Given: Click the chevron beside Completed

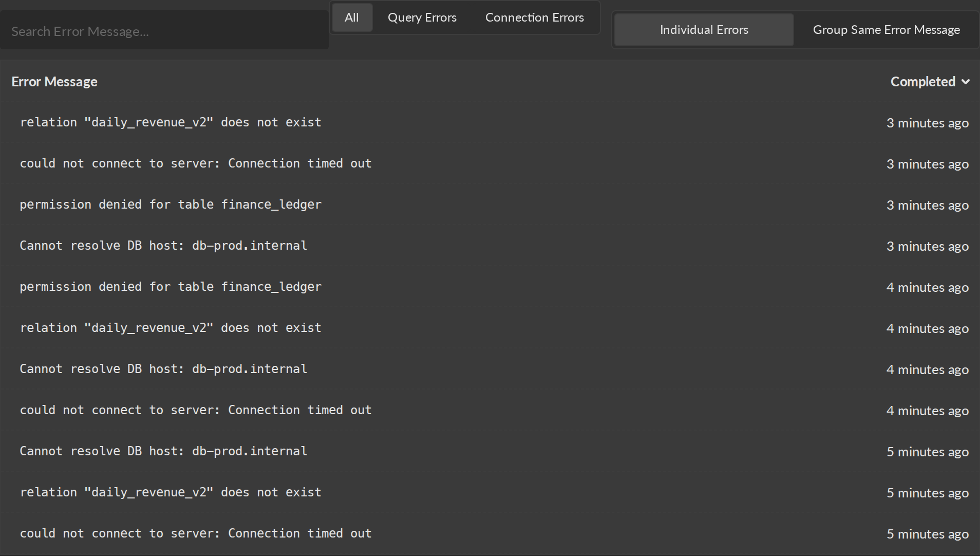Looking at the screenshot, I should coord(966,82).
